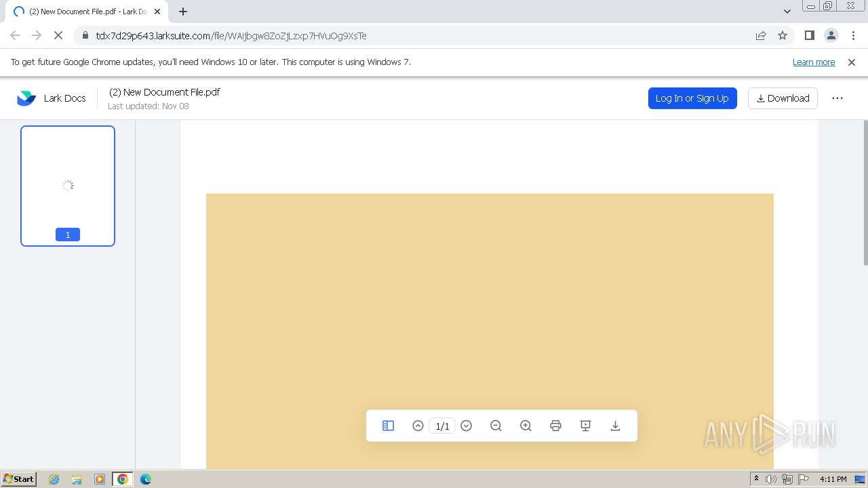Dismiss the Chrome update notification bar
Screen dimensions: 868x488
pos(852,62)
